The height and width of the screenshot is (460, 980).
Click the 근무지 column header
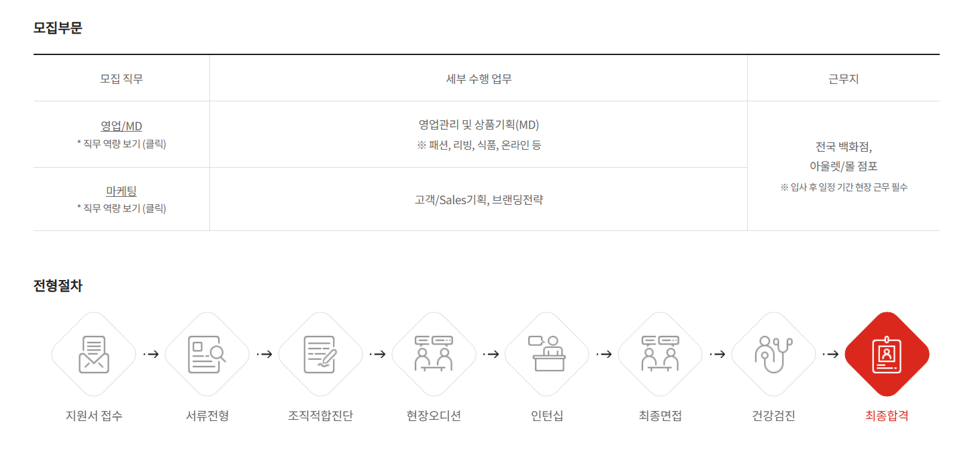[x=844, y=79]
